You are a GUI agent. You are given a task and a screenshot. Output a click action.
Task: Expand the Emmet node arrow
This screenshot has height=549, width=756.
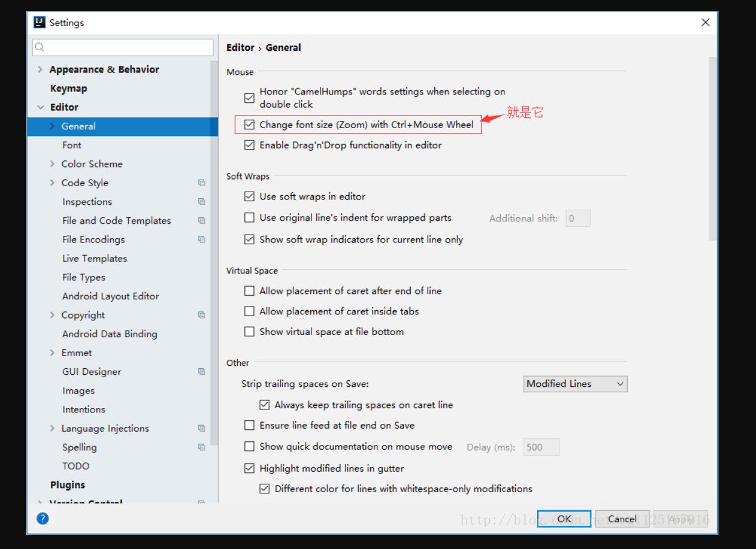[x=52, y=352]
